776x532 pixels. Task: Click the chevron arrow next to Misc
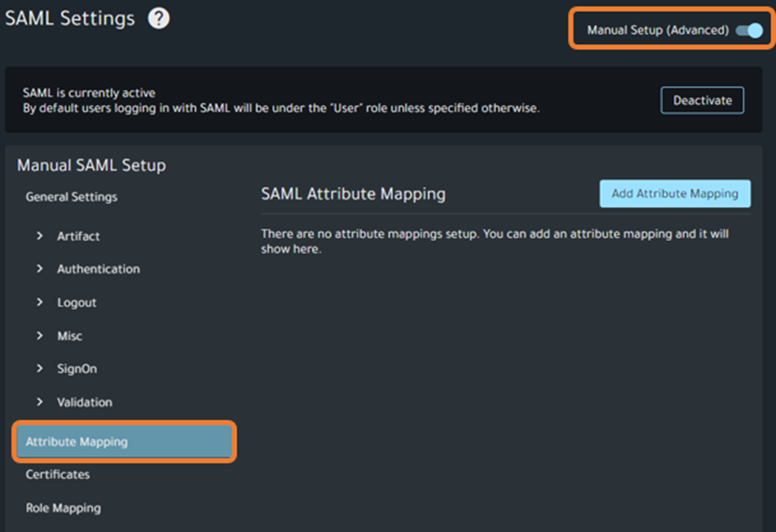click(x=39, y=336)
